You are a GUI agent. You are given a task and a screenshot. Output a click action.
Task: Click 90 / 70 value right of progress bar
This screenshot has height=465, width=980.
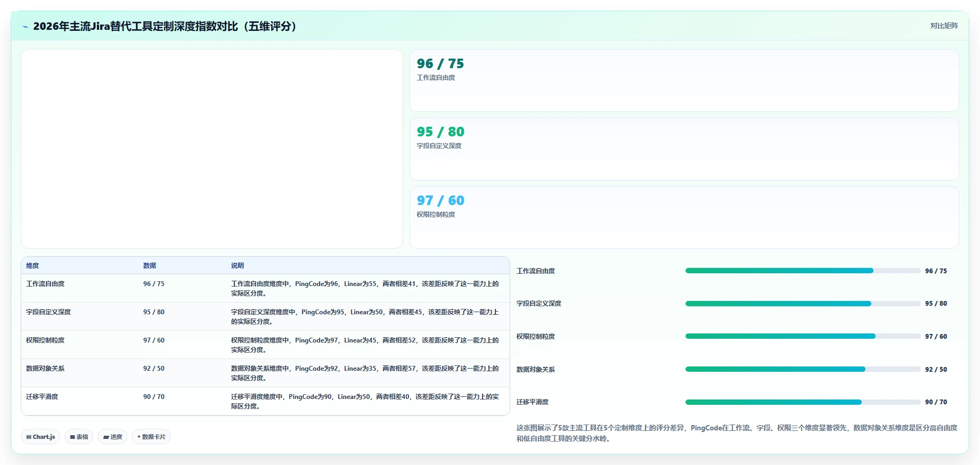coord(936,402)
